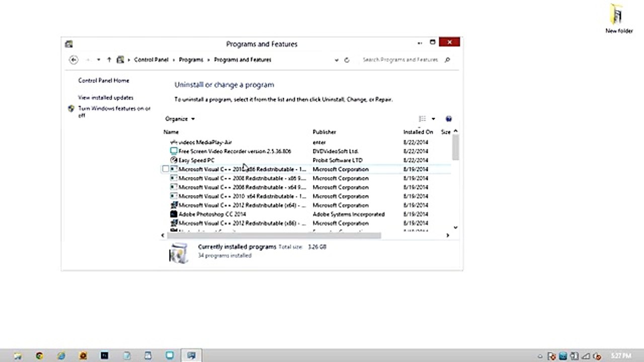The height and width of the screenshot is (362, 644).
Task: Select the Control Panel breadcrumb
Action: click(151, 60)
